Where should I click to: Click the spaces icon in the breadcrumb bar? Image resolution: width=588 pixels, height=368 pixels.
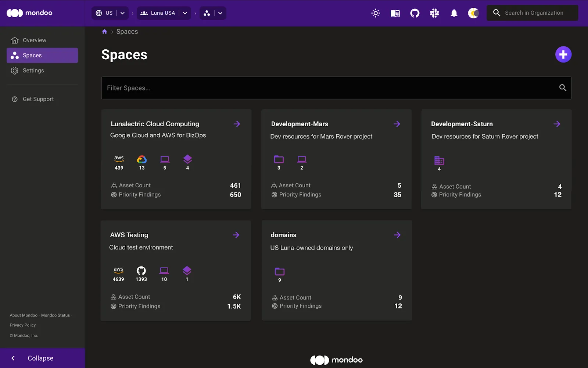(x=207, y=13)
